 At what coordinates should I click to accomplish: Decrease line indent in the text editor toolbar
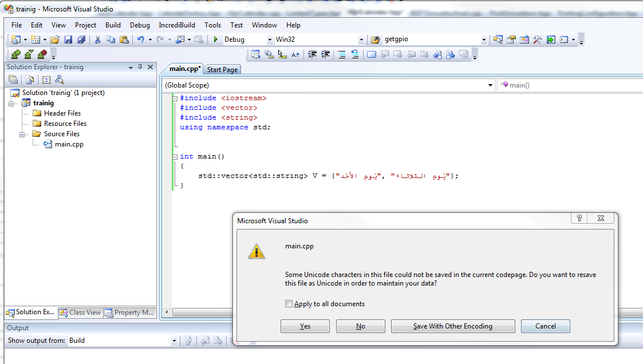tap(312, 54)
